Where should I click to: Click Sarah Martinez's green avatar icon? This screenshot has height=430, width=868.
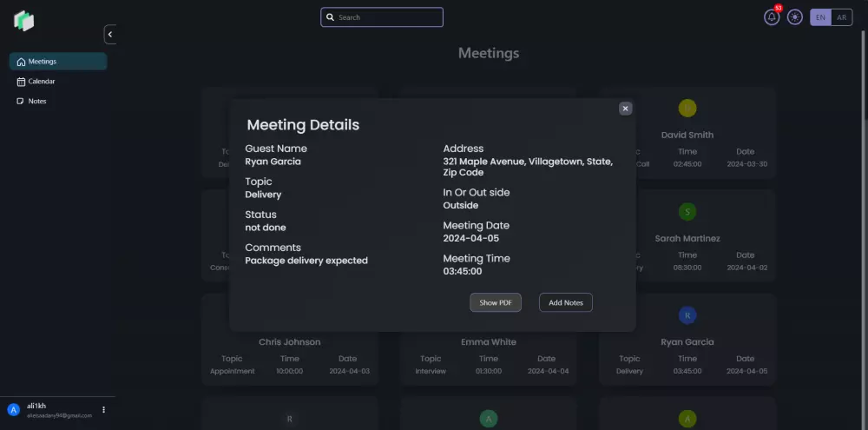[687, 212]
